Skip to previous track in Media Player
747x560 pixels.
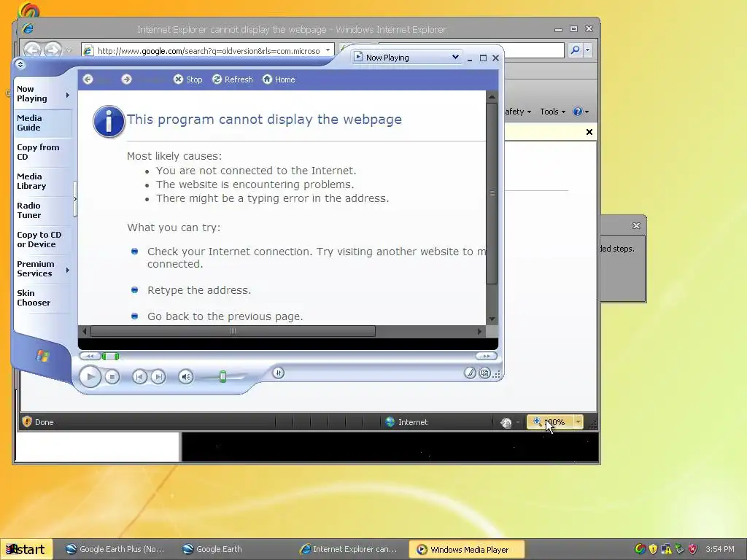(x=139, y=377)
